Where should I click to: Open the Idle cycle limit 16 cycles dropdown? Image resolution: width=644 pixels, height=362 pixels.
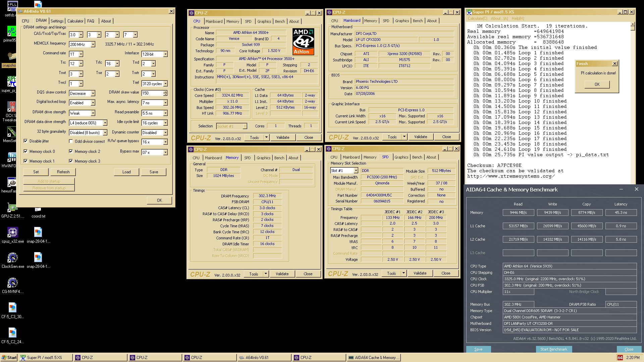coord(165,123)
